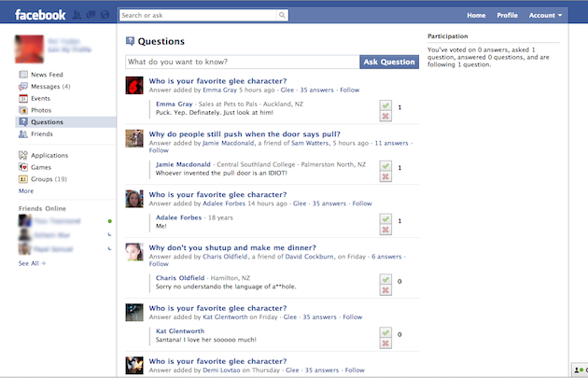Open messages icon in top bar

pos(91,15)
